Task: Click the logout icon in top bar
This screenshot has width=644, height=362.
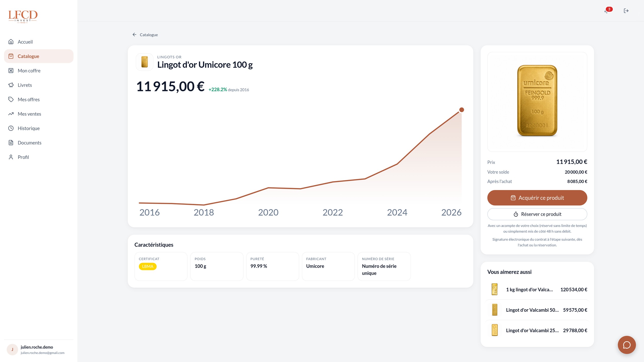Action: [626, 11]
